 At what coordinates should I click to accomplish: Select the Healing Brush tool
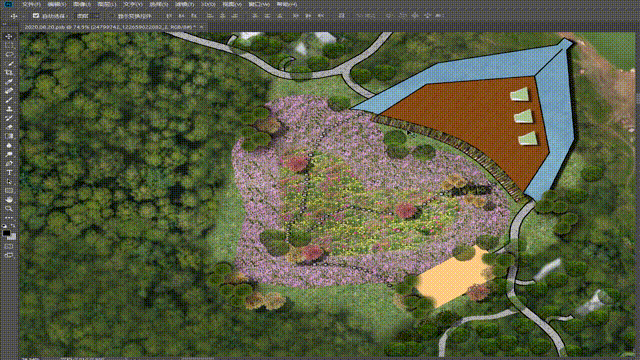pos(9,91)
